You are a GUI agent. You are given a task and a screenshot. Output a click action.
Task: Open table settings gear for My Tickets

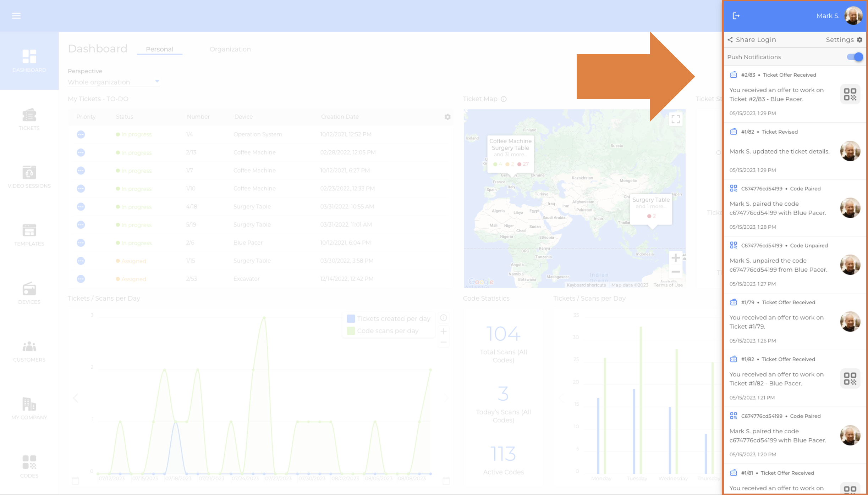[x=447, y=117]
